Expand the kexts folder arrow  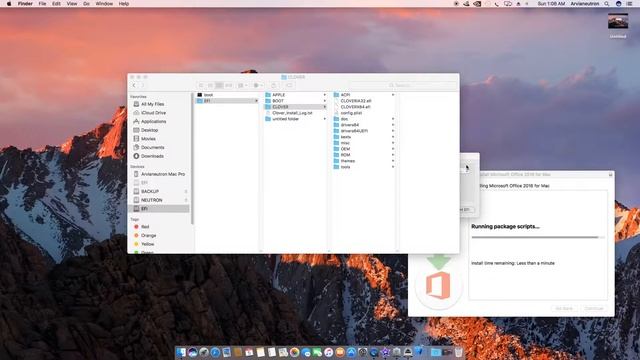393,137
